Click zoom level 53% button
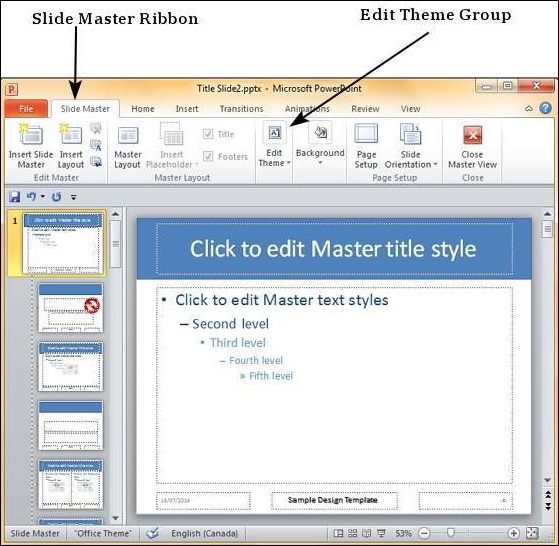The width and height of the screenshot is (559, 546). coord(403,534)
